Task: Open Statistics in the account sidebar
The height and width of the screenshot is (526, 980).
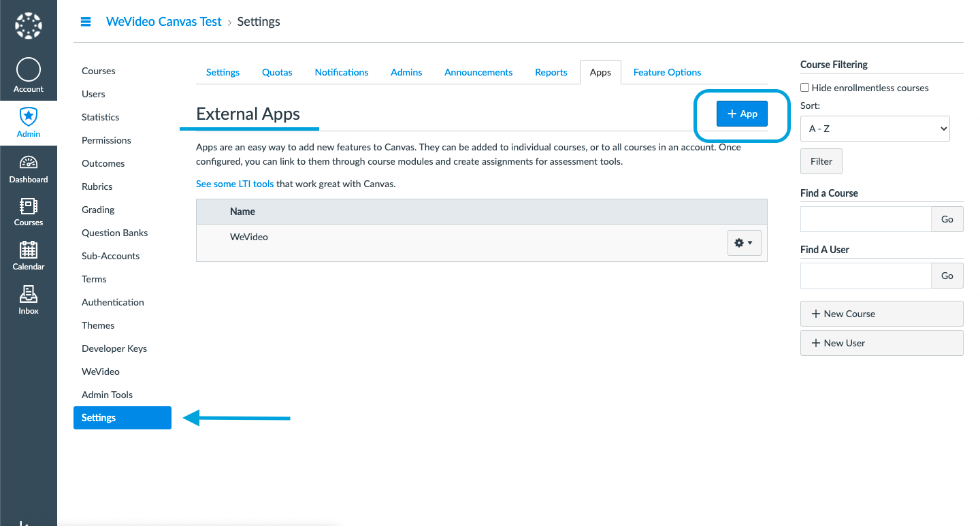Action: point(100,117)
